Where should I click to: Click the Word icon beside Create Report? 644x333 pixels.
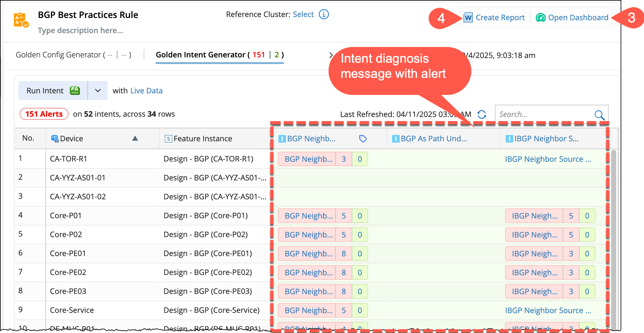(x=468, y=18)
